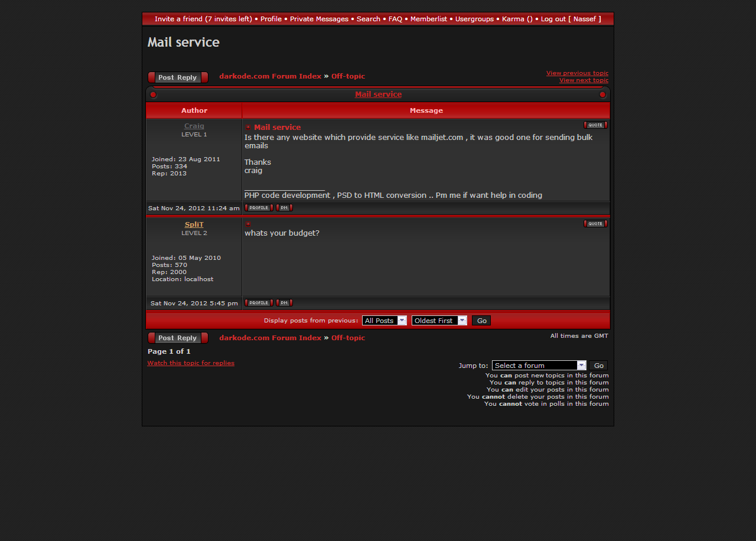Click Go button next to Jump to
The width and height of the screenshot is (756, 541).
coord(598,366)
